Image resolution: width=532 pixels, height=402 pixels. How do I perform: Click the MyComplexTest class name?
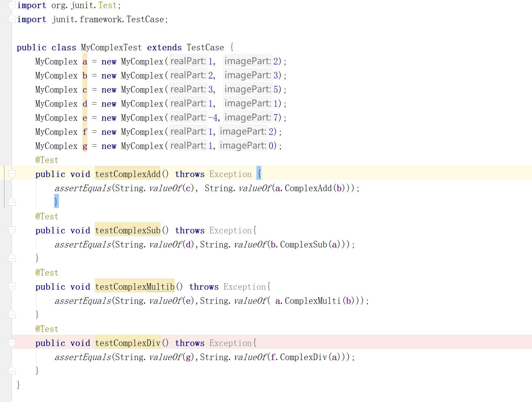111,48
